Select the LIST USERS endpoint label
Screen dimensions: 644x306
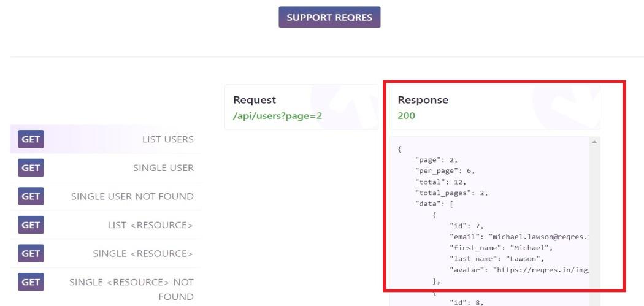click(167, 139)
